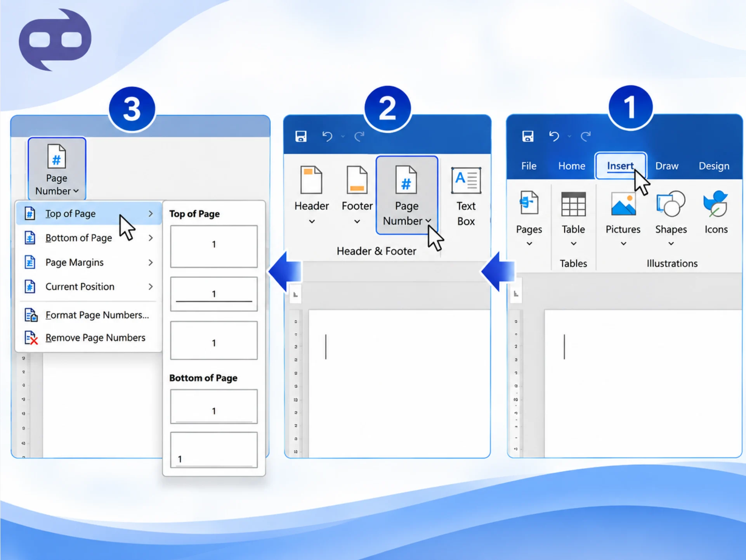This screenshot has width=746, height=560.
Task: Click the Pages icon in Insert ribbon
Action: [x=529, y=203]
